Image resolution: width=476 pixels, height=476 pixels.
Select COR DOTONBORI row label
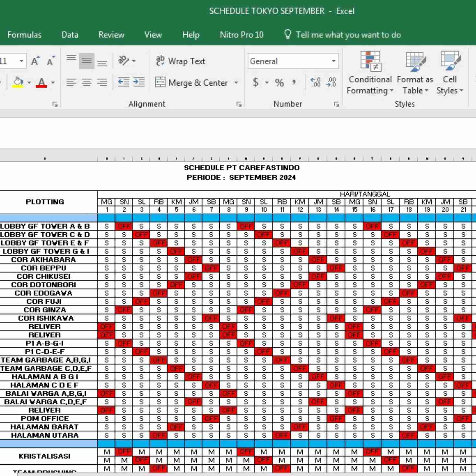pos(43,284)
